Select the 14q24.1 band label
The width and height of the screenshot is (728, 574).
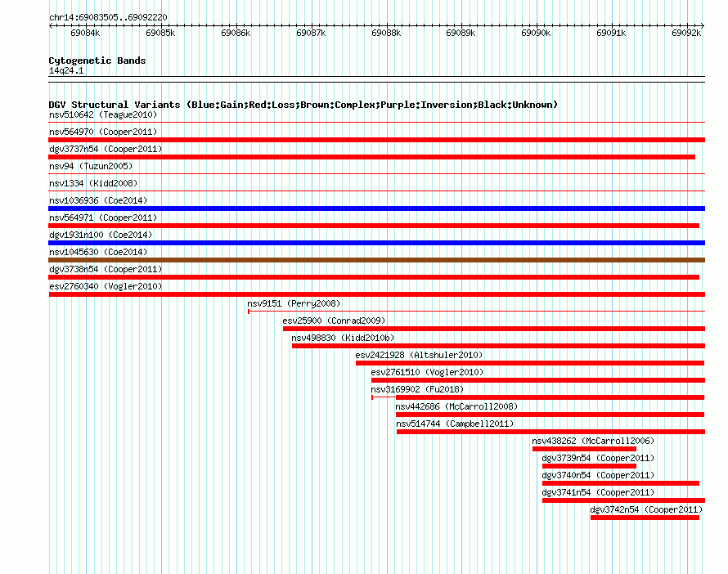(x=66, y=70)
